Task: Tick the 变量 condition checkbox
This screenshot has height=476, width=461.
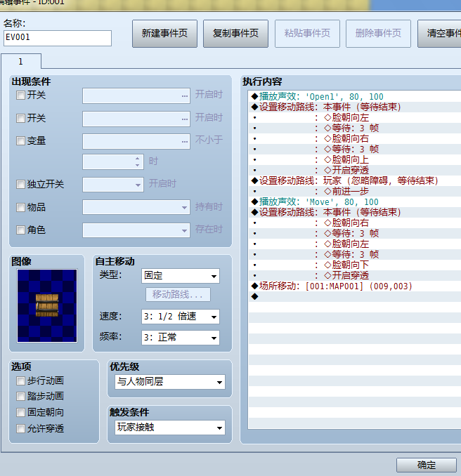Action: click(x=20, y=141)
